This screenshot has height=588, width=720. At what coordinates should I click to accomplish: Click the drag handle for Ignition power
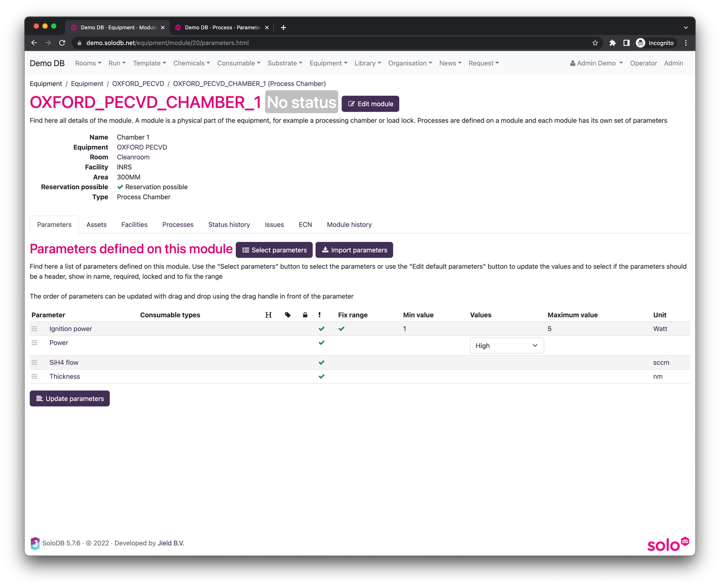click(x=34, y=329)
